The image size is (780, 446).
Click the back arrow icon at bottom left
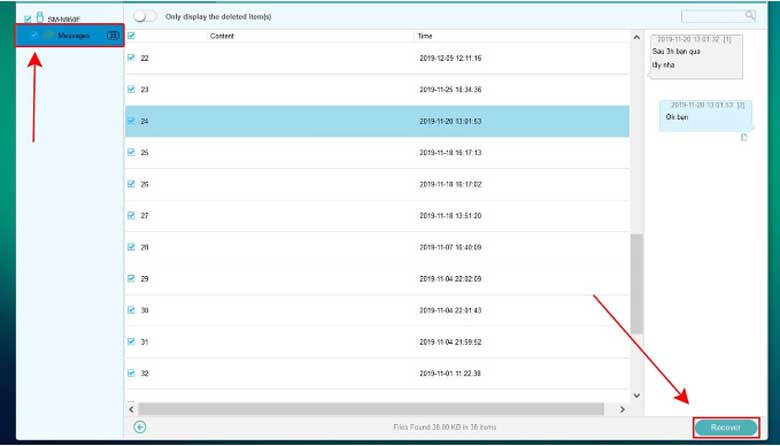(140, 427)
